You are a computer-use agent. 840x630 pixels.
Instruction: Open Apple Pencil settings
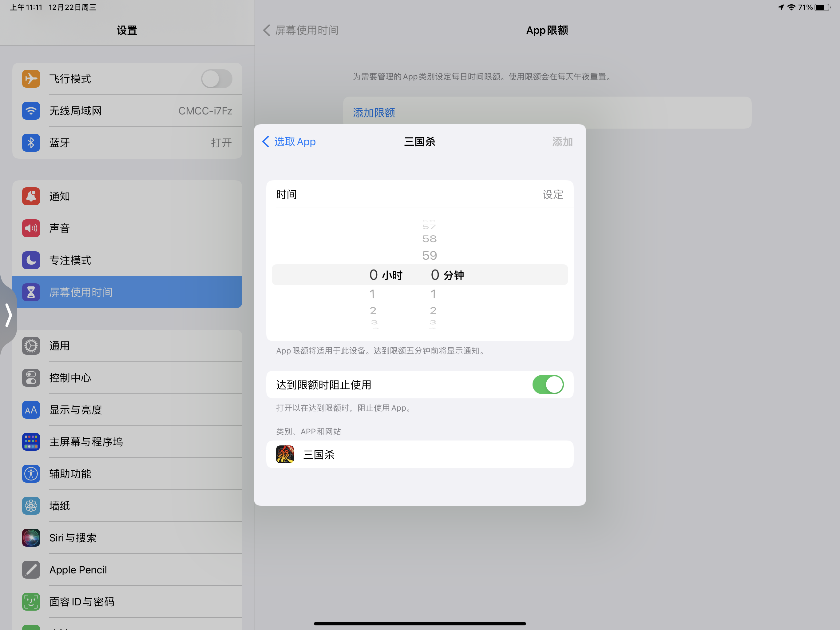(127, 570)
